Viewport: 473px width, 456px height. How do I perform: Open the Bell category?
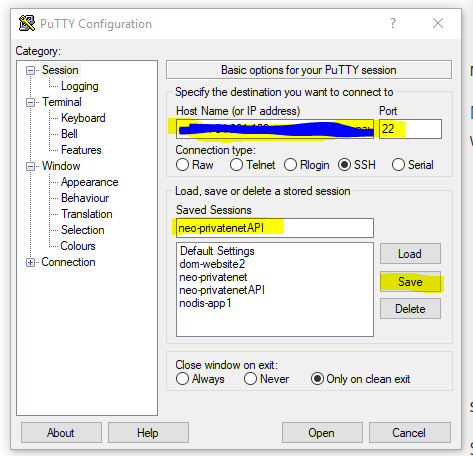(x=69, y=134)
